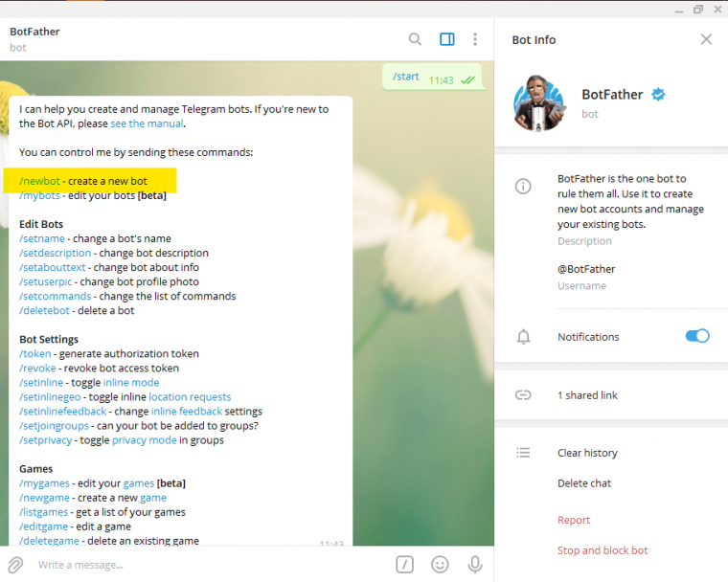
Task: Open the bot commands slash icon
Action: click(405, 565)
